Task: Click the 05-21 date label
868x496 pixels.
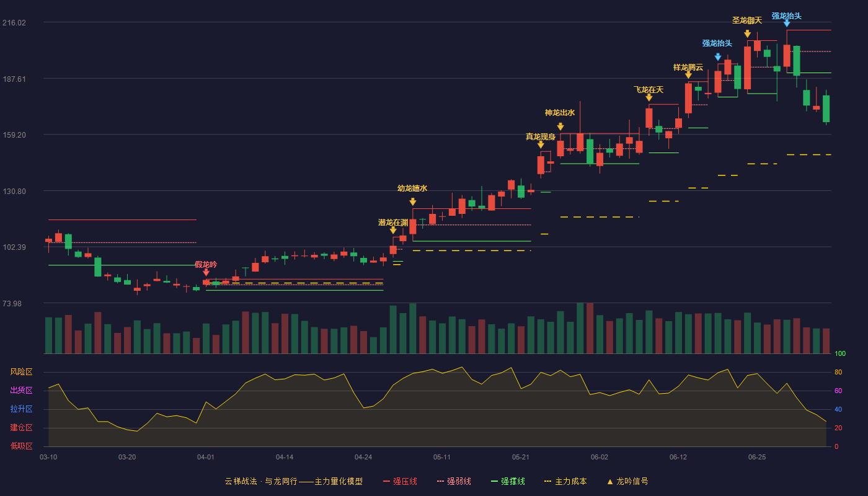Action: point(521,457)
